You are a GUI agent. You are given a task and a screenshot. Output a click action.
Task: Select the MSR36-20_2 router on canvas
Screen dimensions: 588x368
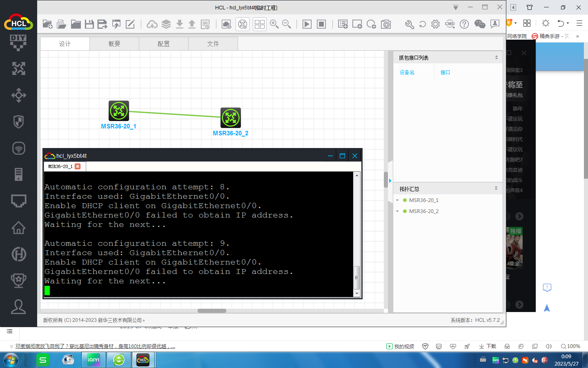231,118
